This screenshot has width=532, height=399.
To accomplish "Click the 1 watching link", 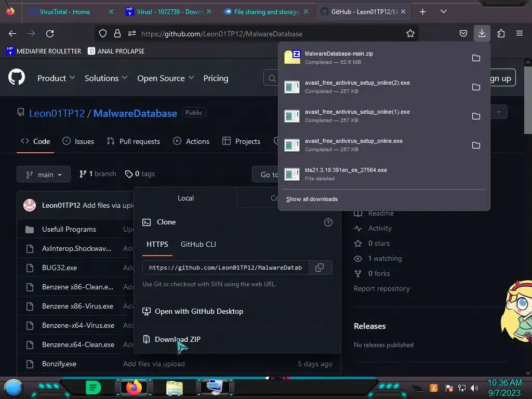I will (378, 259).
